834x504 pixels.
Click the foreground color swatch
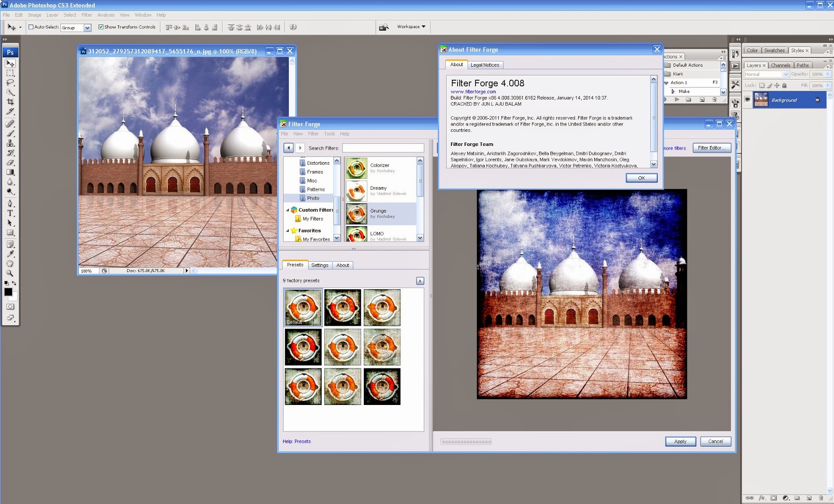pyautogui.click(x=8, y=292)
